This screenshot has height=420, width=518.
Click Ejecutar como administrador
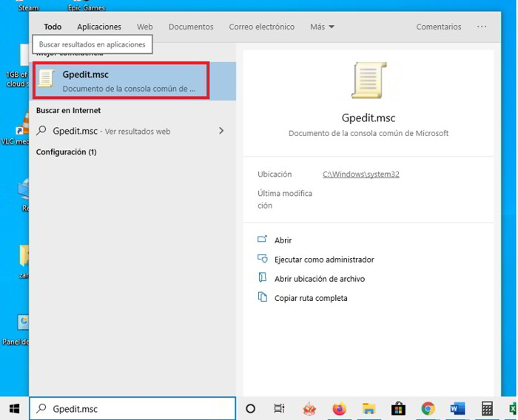[x=324, y=260]
